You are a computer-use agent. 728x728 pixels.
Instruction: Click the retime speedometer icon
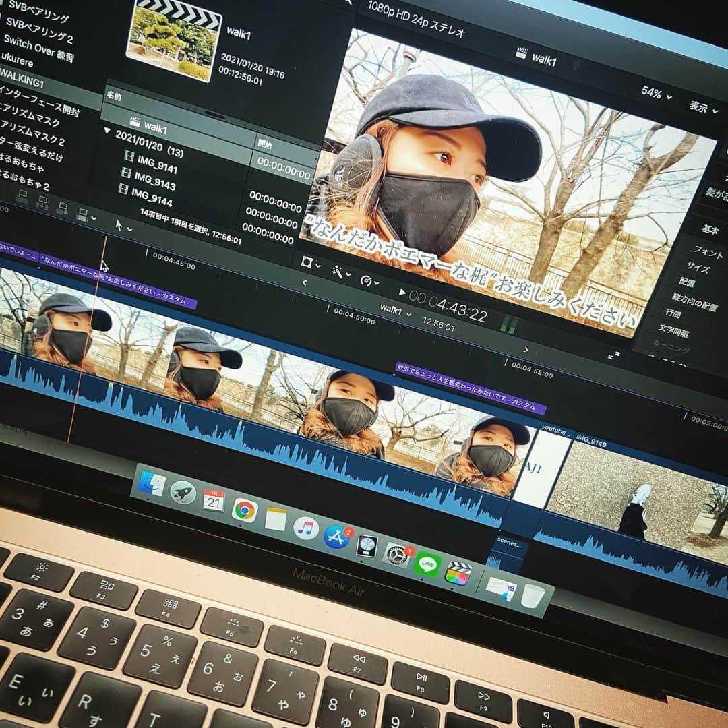[x=366, y=280]
